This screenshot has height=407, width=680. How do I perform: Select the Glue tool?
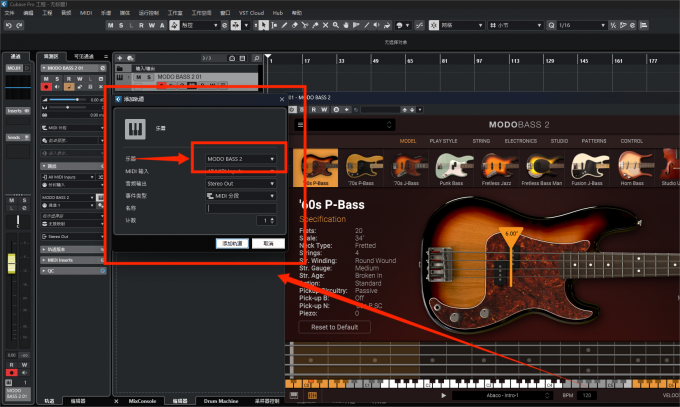pos(315,26)
